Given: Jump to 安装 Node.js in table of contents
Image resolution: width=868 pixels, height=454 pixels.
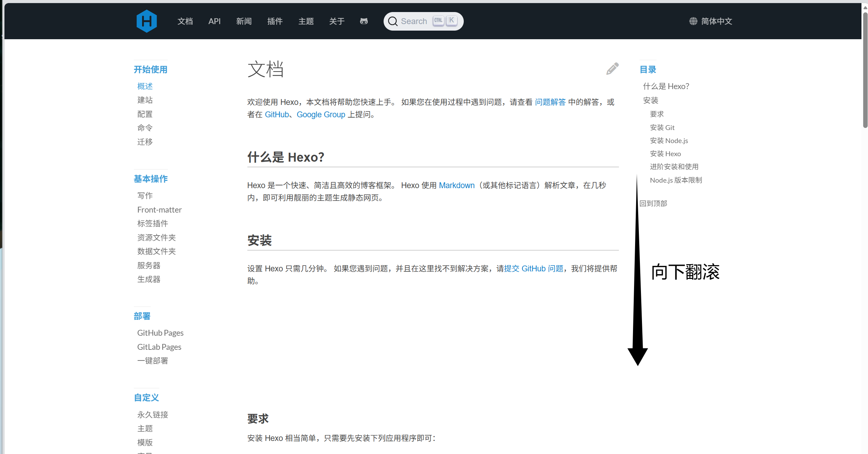Looking at the screenshot, I should [x=669, y=141].
